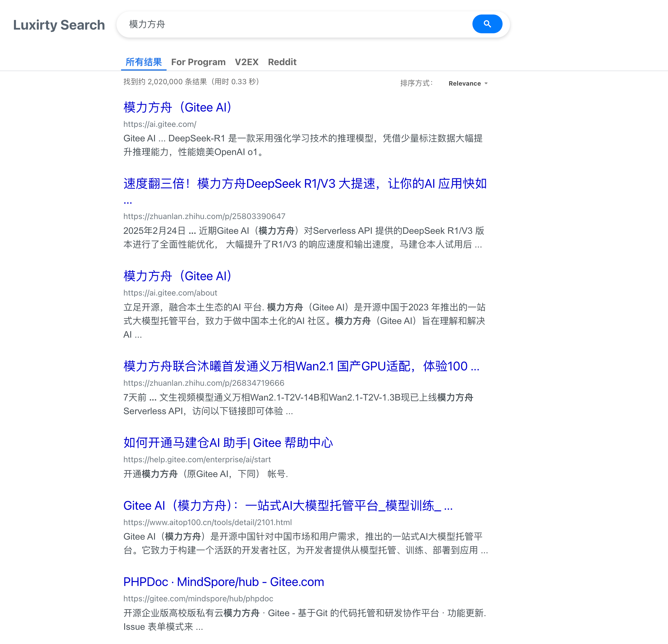Screen dimensions: 668x644
Task: Open 模力方舟联合沐曦首发通义万相Wan2.1 result
Action: 301,366
